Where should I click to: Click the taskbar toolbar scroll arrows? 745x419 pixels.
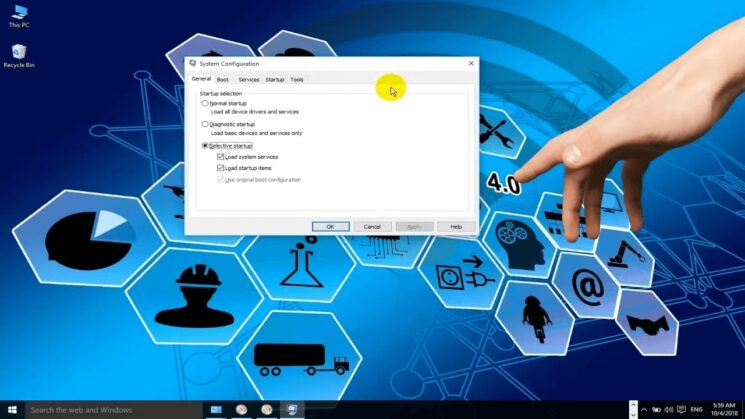coord(633,409)
